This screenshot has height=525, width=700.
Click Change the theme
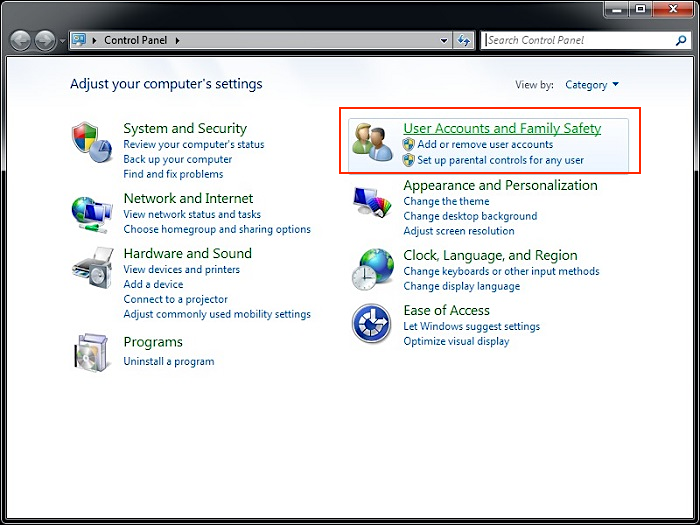(446, 201)
